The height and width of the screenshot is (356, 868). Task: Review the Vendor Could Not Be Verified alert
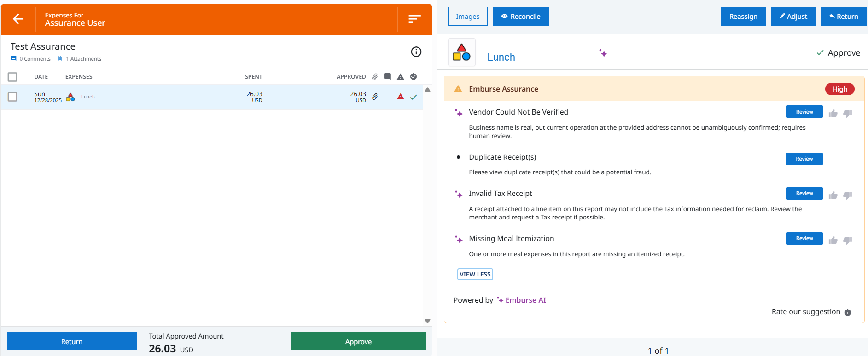pos(804,112)
